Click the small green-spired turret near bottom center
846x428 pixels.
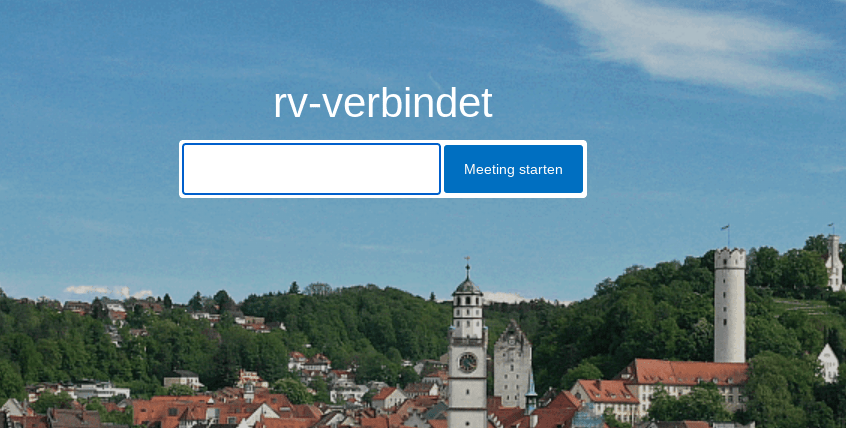coord(531,393)
